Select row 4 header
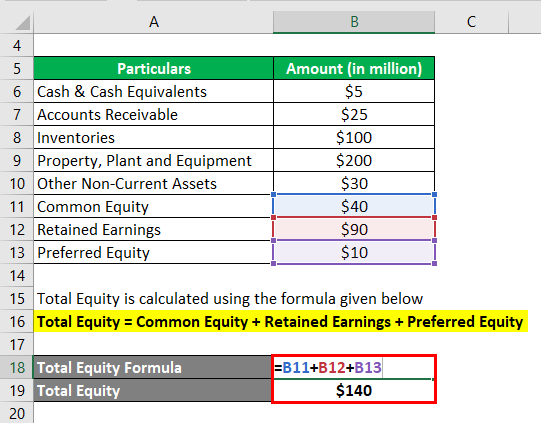Screen dimensions: 541x423 (x=17, y=45)
